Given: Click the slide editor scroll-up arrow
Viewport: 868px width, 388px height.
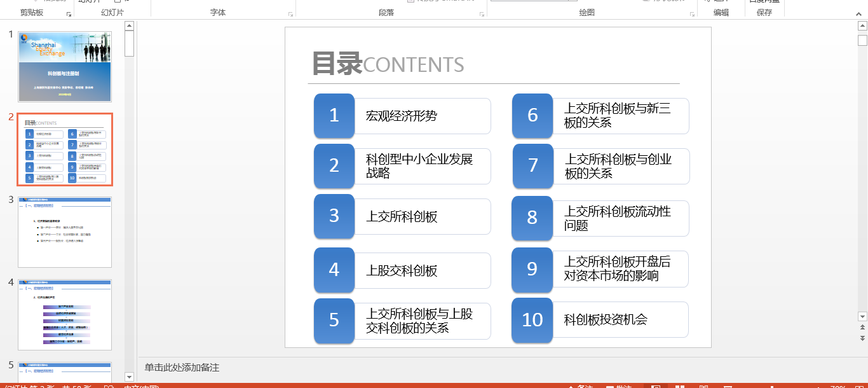Looking at the screenshot, I should tap(862, 26).
